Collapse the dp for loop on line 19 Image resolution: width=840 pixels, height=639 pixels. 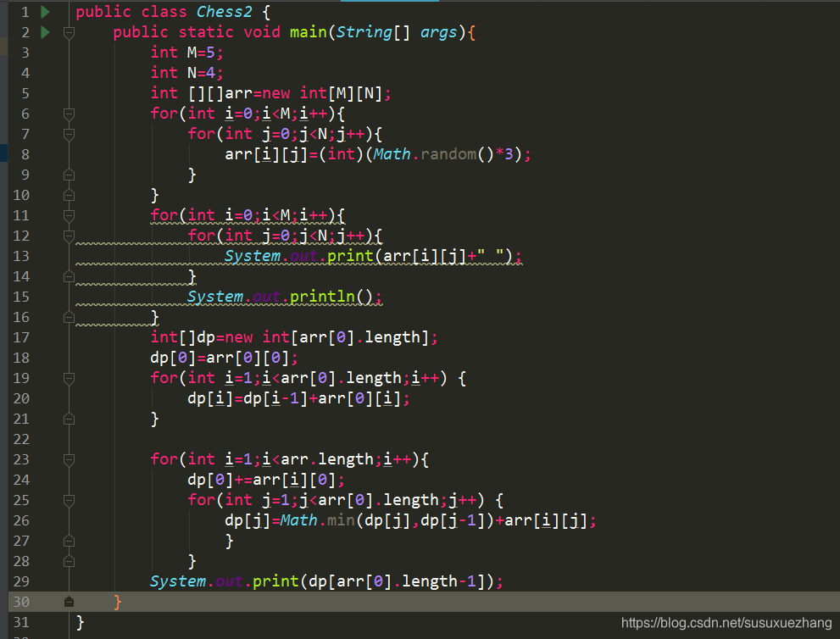click(x=69, y=379)
